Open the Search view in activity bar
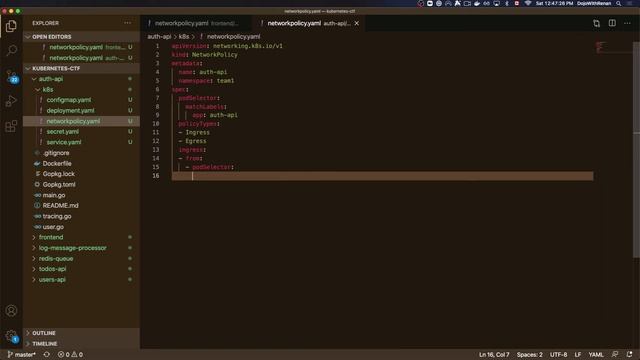640x360 pixels. 11,51
